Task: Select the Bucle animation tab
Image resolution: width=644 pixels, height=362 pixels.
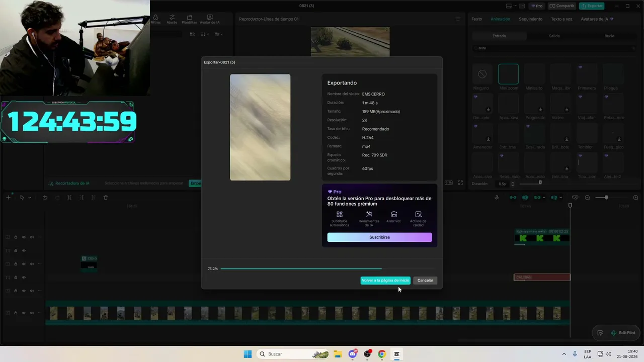Action: tap(609, 36)
